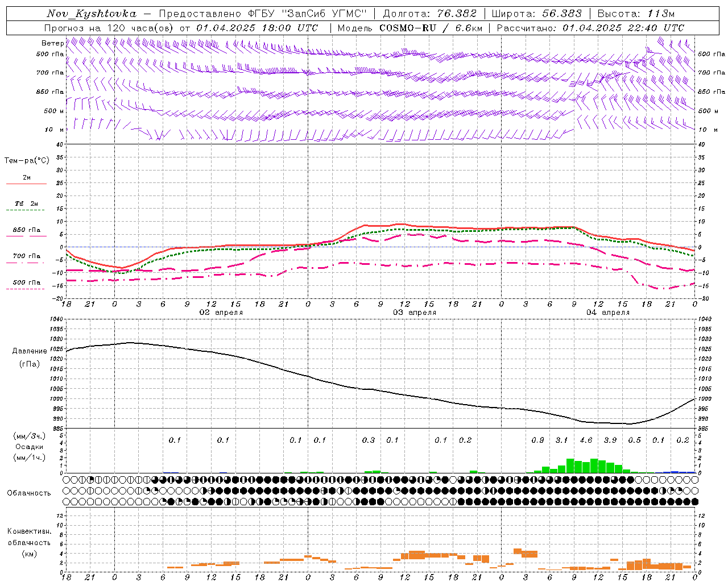Select the latitude value "Широта: 56.383"
Image resolution: width=728 pixels, height=582 pixels.
(x=537, y=14)
